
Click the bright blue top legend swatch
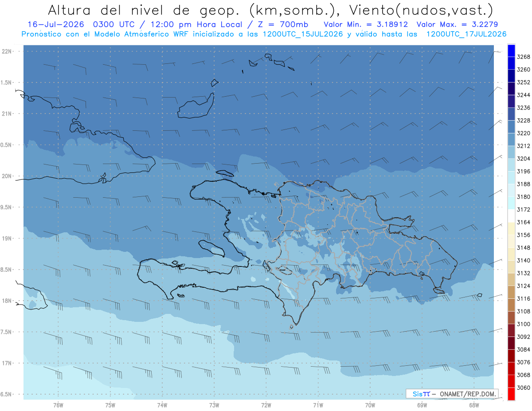point(511,51)
